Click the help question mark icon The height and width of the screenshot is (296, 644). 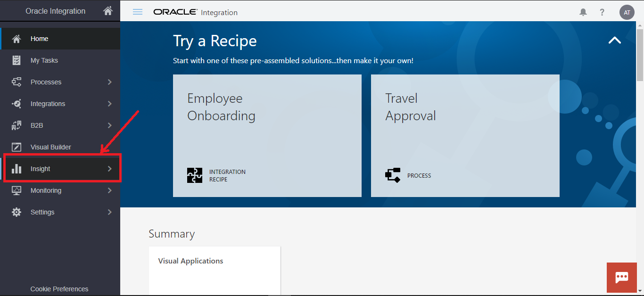tap(602, 12)
